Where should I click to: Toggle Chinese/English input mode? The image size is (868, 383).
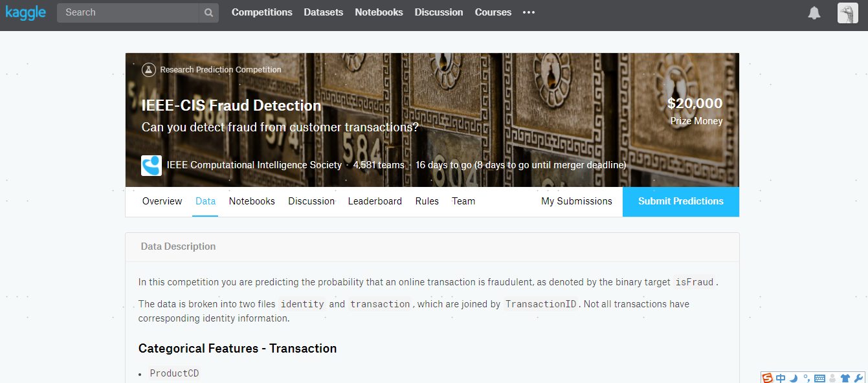click(x=781, y=377)
